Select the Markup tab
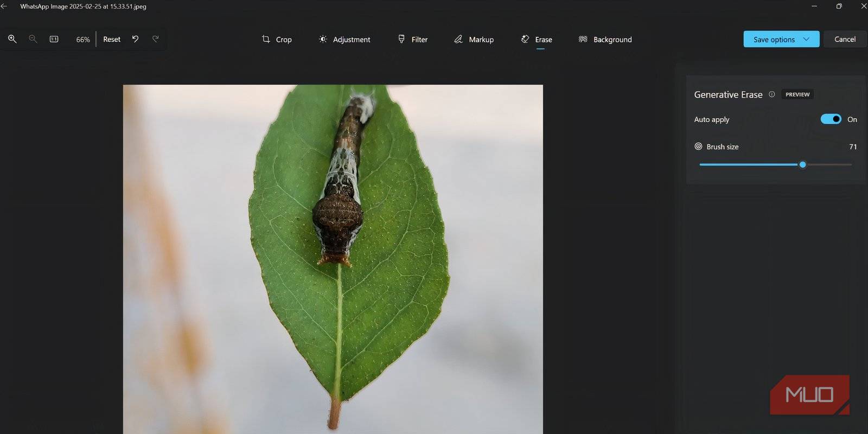The height and width of the screenshot is (434, 868). (474, 40)
